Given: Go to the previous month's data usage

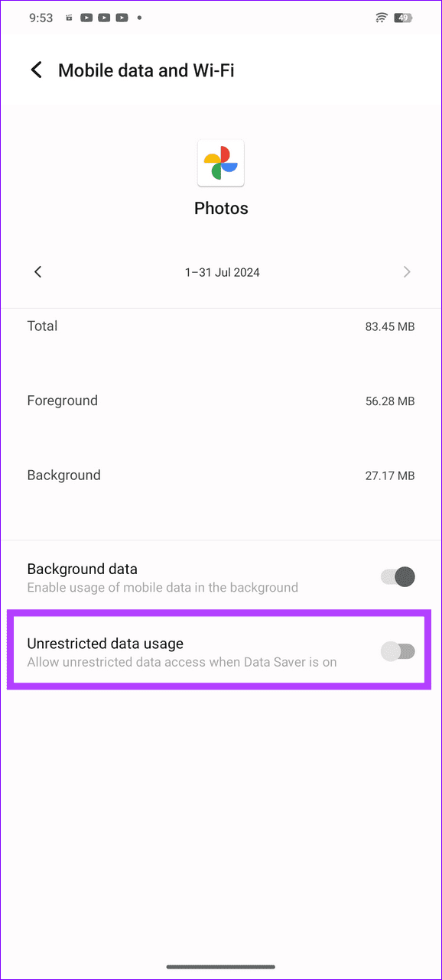Looking at the screenshot, I should click(37, 271).
